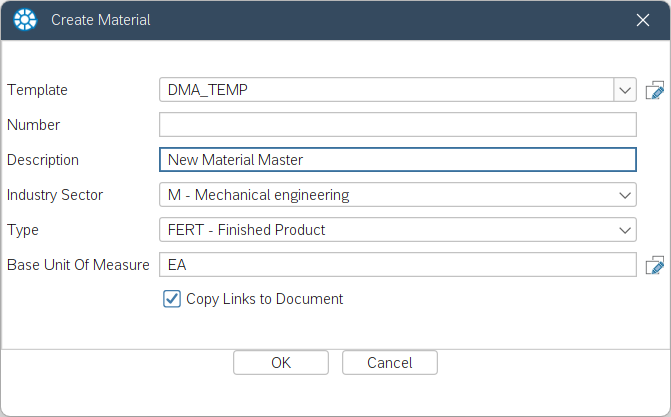Click the Create Material title text

101,20
